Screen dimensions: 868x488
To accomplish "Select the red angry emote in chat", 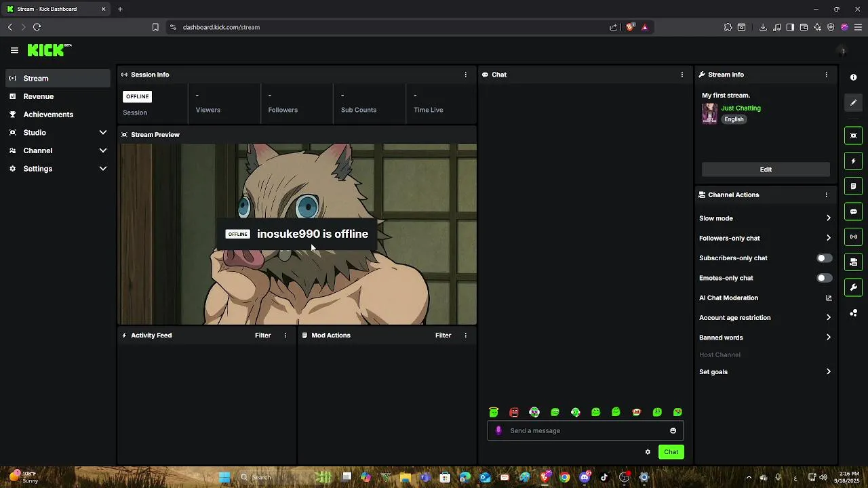I will 514,412.
